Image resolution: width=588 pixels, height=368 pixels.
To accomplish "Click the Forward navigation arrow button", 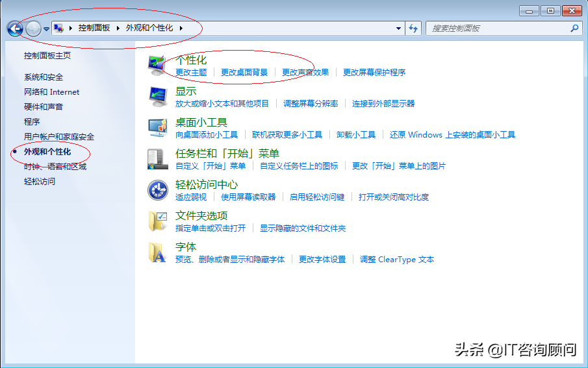I will pos(33,29).
